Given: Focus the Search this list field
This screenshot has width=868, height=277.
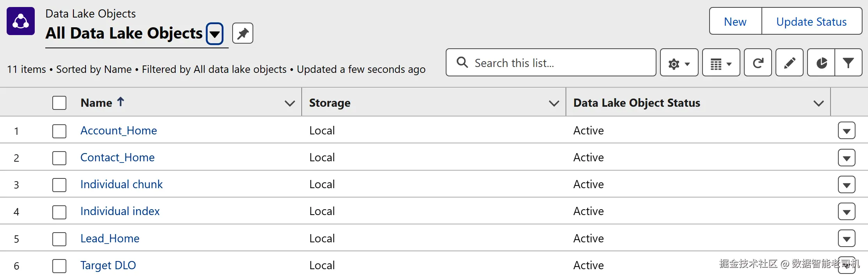Looking at the screenshot, I should coord(551,62).
